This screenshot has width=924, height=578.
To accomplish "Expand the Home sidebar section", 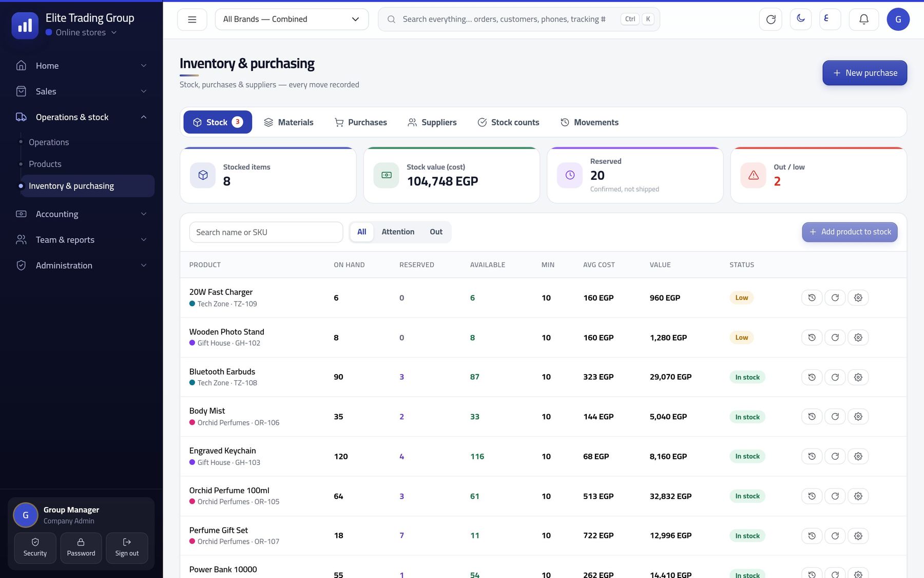I will 81,66.
